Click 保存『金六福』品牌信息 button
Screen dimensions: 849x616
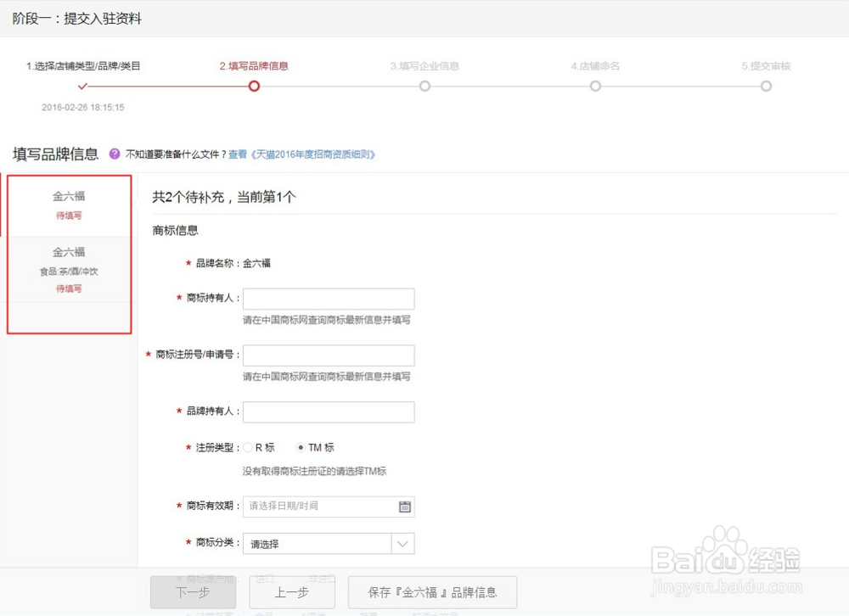pyautogui.click(x=433, y=592)
